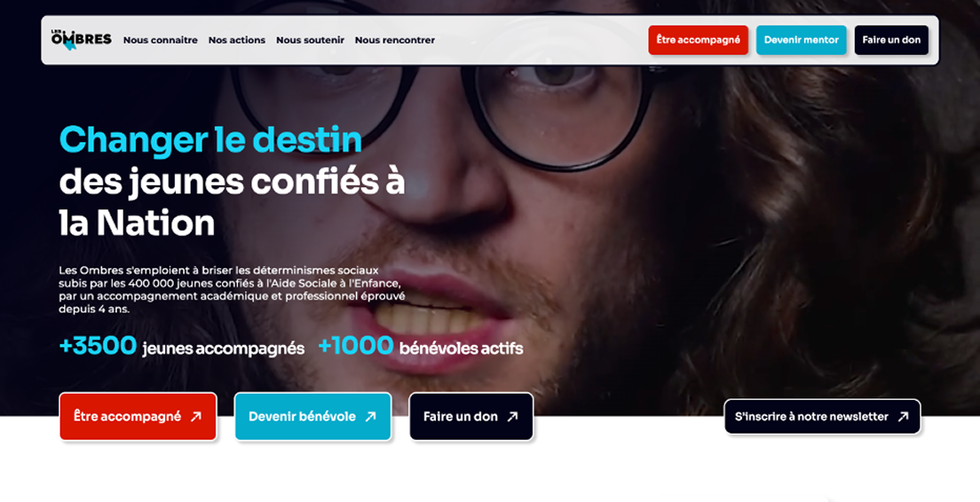Click the +3500 jeunes accompagnés statistic
The height and width of the screenshot is (502, 980).
pyautogui.click(x=182, y=347)
